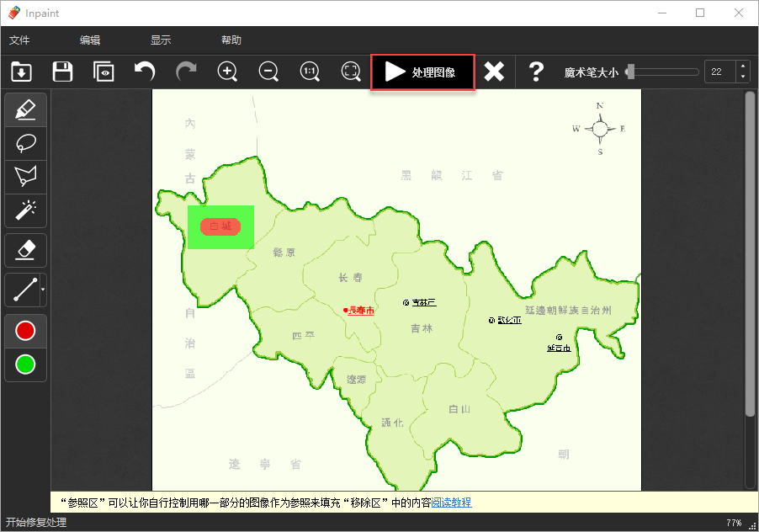
Task: Click the 延边朝鲜族自治州 label on the map
Action: (568, 311)
